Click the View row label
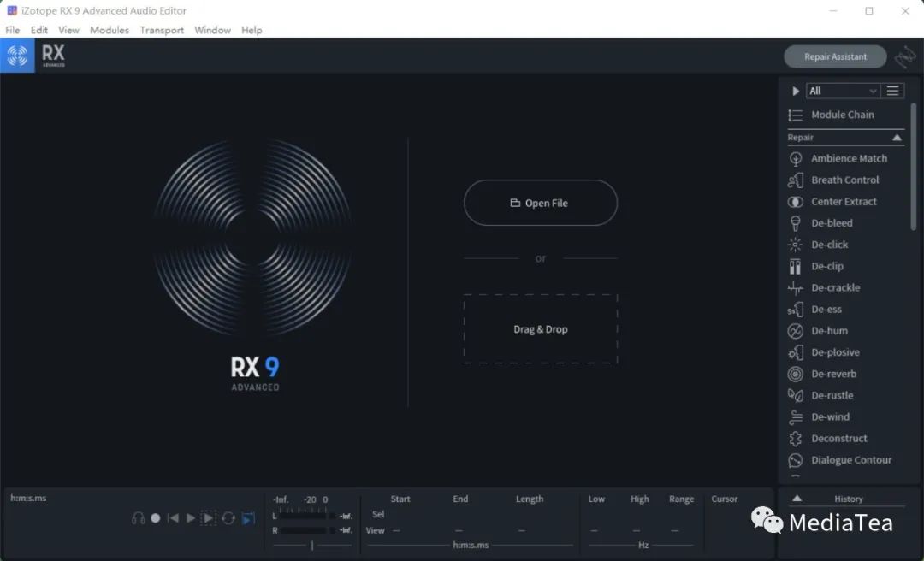Viewport: 924px width, 561px height. (376, 530)
